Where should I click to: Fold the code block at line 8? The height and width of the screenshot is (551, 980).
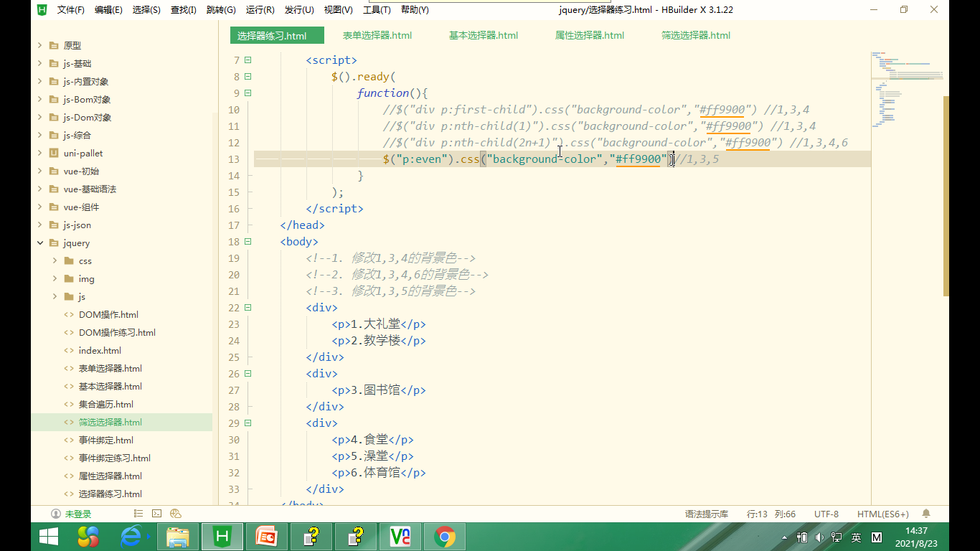248,77
